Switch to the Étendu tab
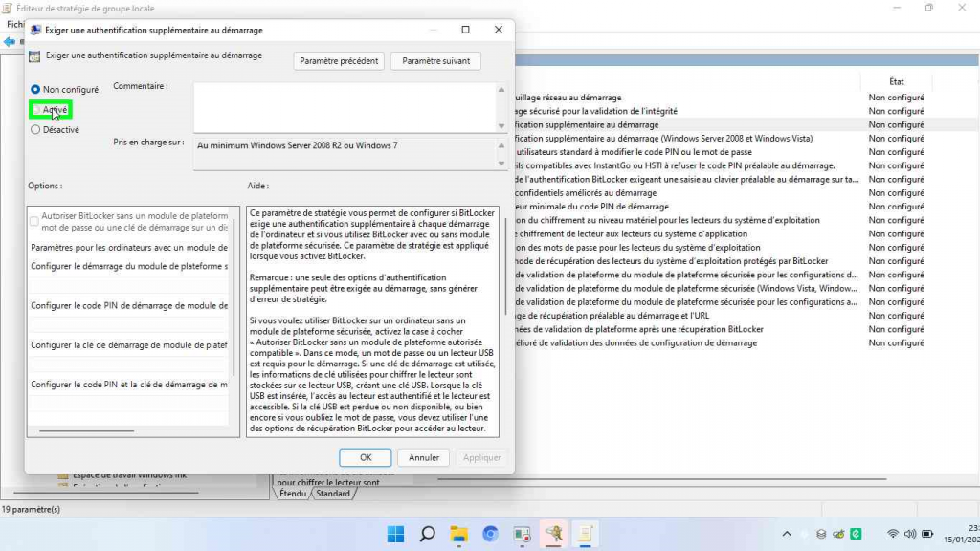This screenshot has height=551, width=980. point(293,494)
